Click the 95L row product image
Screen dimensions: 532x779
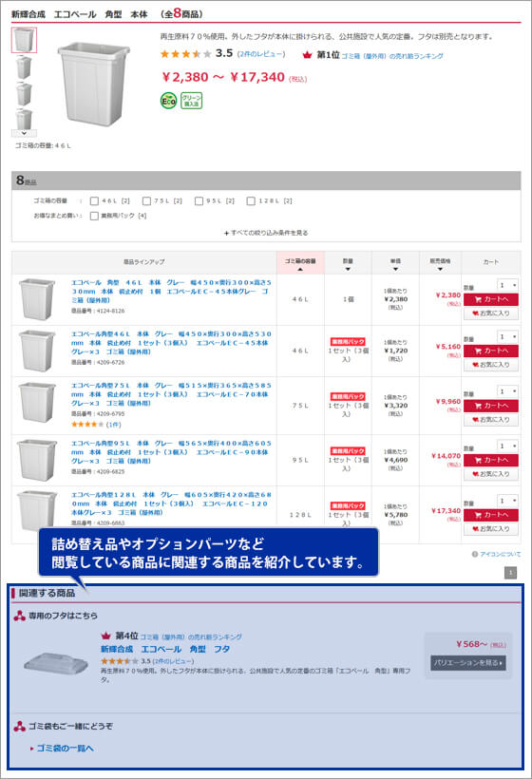coord(37,460)
